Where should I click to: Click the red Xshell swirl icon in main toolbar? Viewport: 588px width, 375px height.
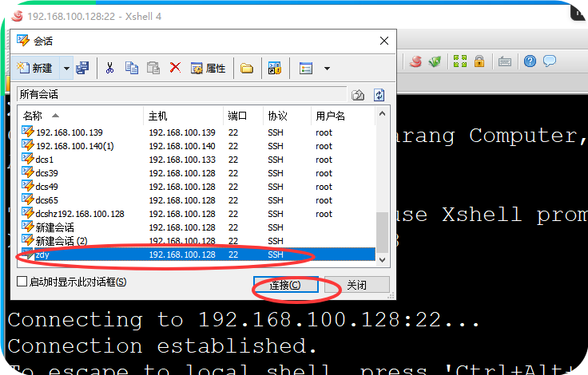tap(415, 61)
